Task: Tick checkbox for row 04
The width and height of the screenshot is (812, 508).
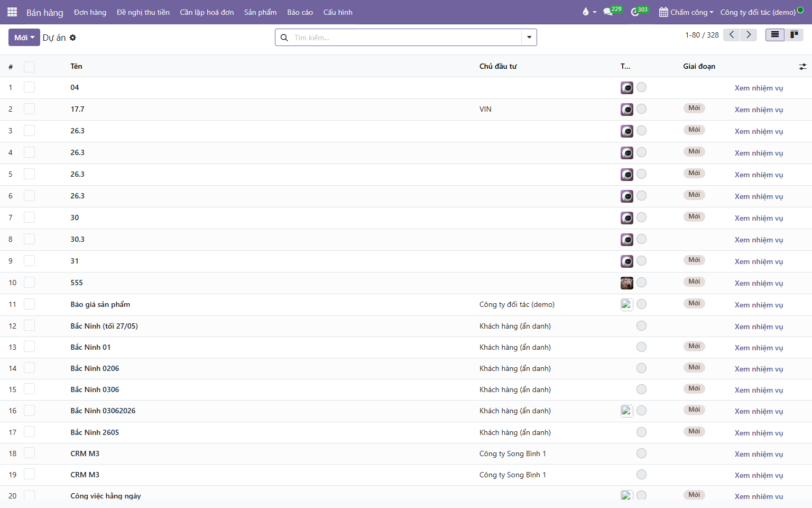Action: click(29, 87)
